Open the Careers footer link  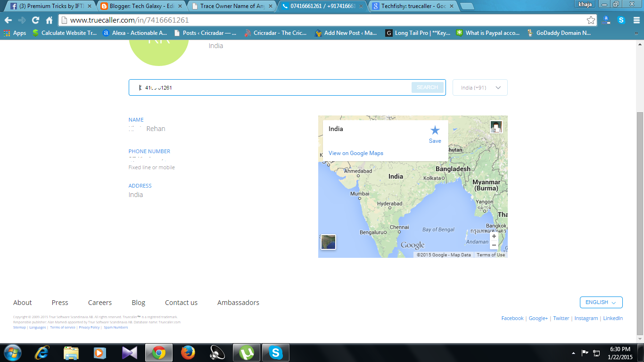tap(100, 303)
